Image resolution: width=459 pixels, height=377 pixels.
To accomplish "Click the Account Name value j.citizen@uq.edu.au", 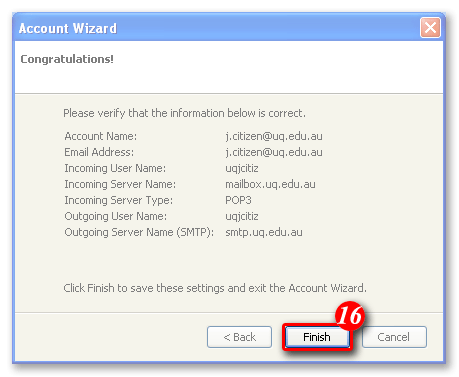I will (274, 136).
